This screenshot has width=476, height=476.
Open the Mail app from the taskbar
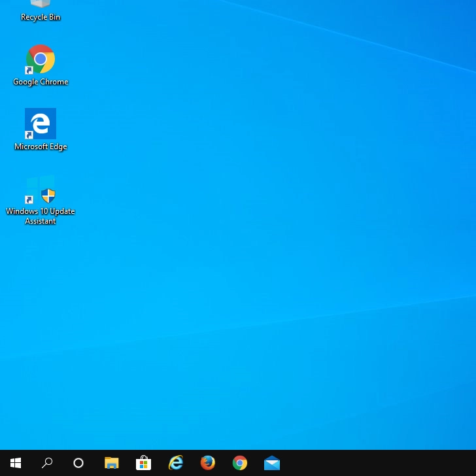[x=272, y=463]
